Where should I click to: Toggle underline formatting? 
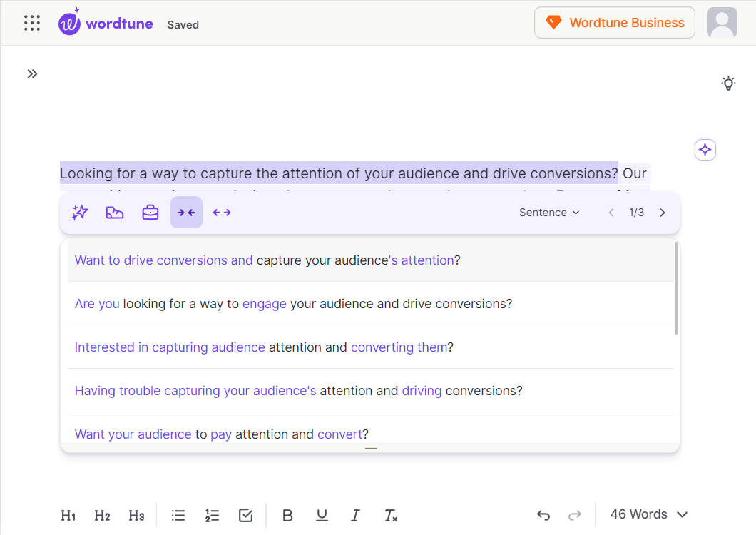[x=322, y=515]
